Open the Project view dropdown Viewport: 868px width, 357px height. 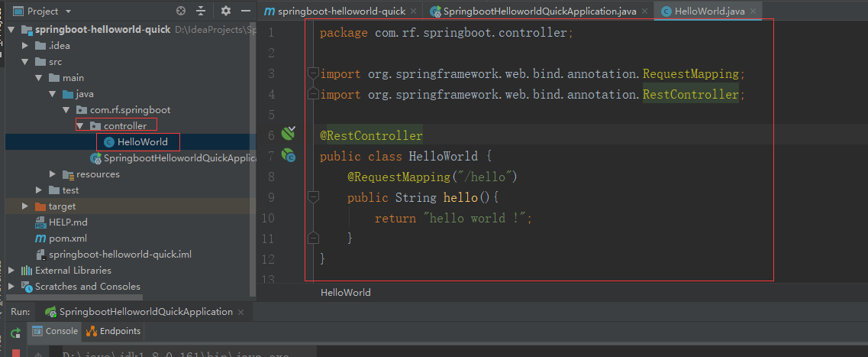(68, 11)
